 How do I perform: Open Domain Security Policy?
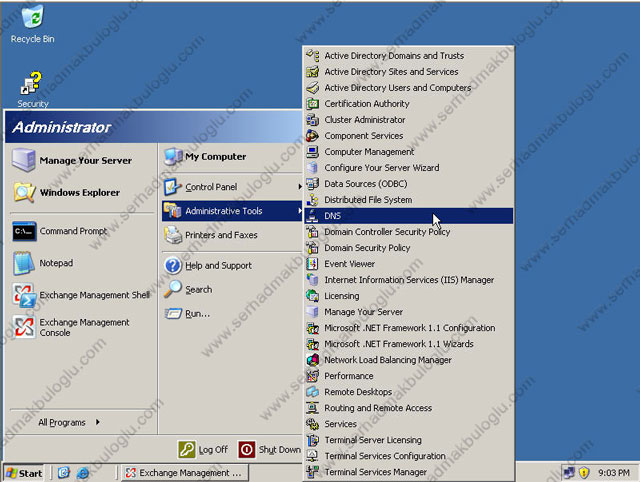(409, 248)
